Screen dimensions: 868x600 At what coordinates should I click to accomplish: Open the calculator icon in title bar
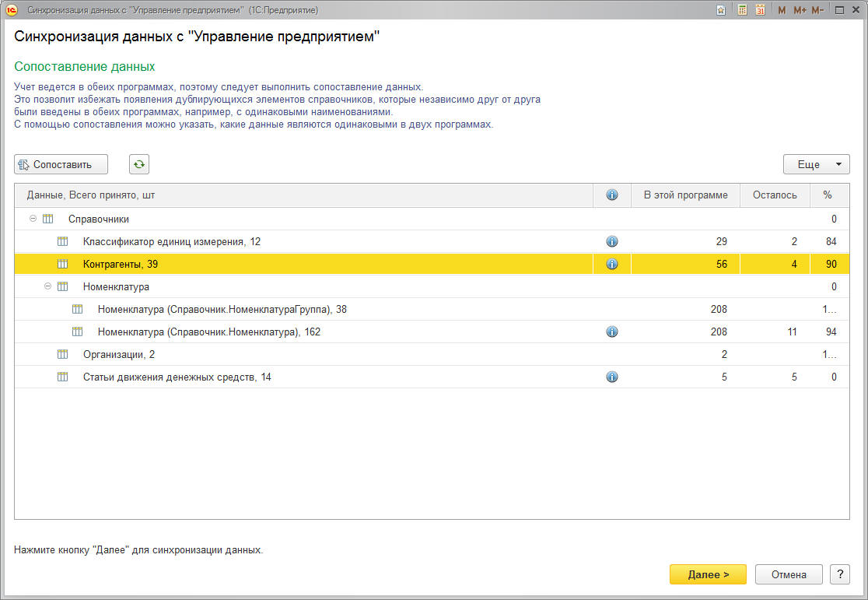742,10
